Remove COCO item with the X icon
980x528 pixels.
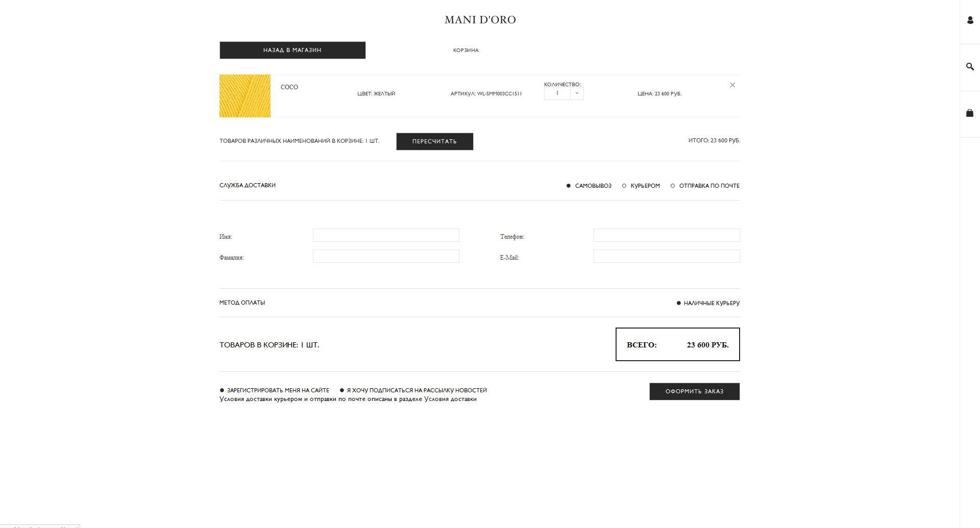732,85
